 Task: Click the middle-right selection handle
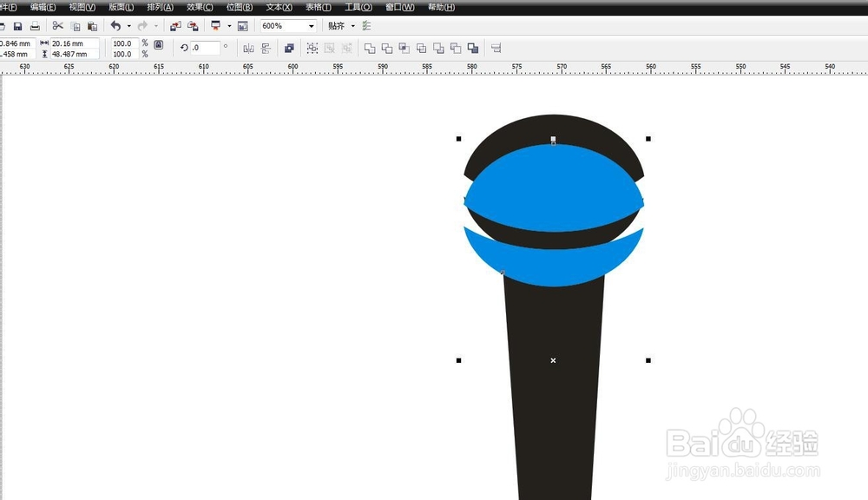[x=648, y=360]
